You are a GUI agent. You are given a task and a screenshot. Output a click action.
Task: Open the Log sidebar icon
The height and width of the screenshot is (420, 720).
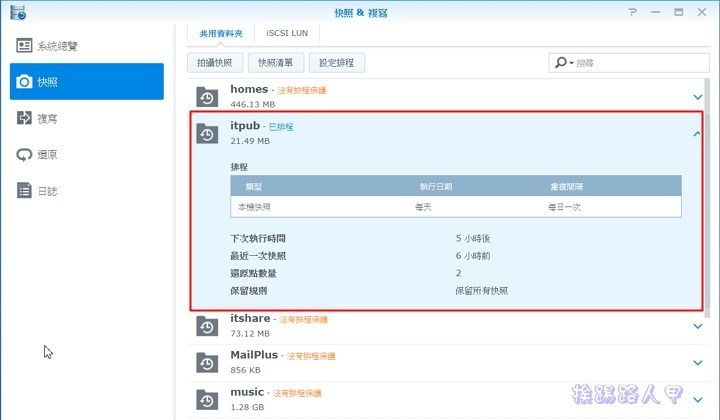[x=24, y=190]
